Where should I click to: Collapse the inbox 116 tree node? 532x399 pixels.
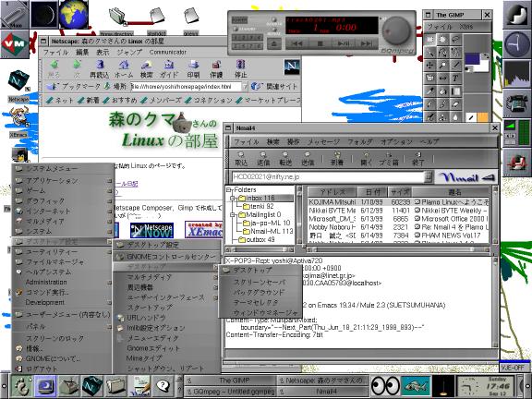(233, 198)
